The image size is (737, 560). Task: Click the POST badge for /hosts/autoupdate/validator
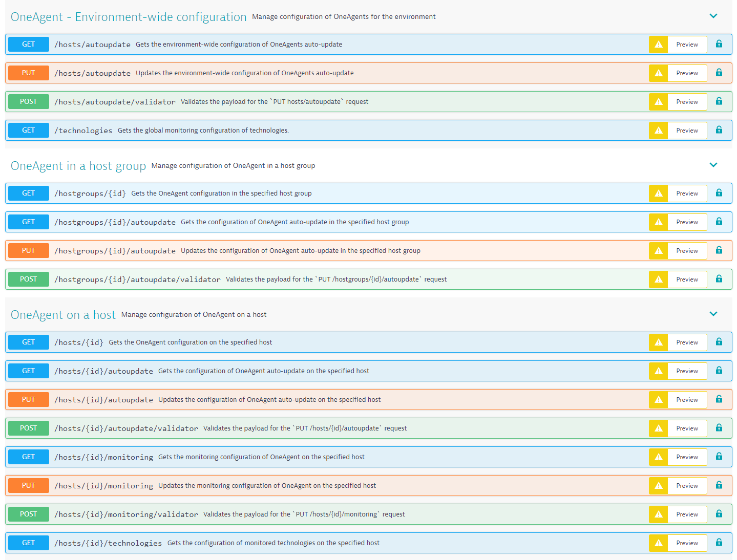29,101
